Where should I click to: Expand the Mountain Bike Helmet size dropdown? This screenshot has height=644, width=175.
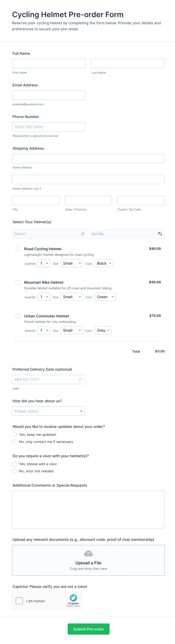(72, 297)
